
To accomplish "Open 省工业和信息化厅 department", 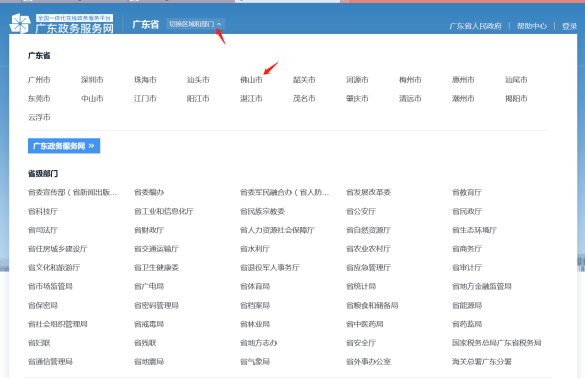I will coord(164,212).
